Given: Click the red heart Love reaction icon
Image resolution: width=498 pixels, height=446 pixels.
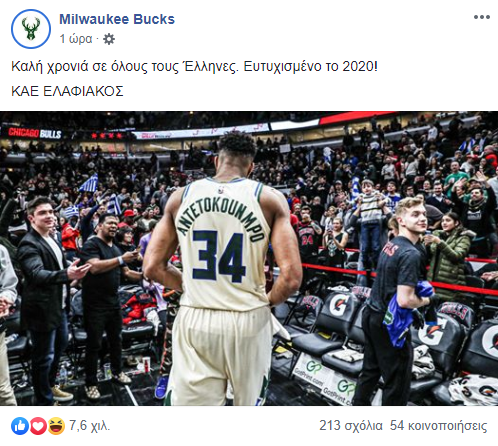Looking at the screenshot, I should 38,426.
